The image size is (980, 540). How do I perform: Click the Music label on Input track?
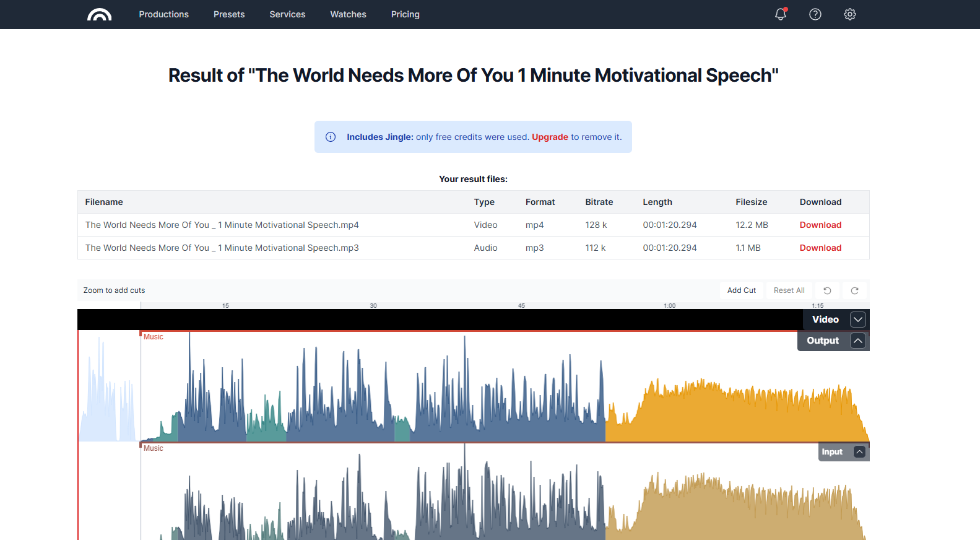(154, 448)
